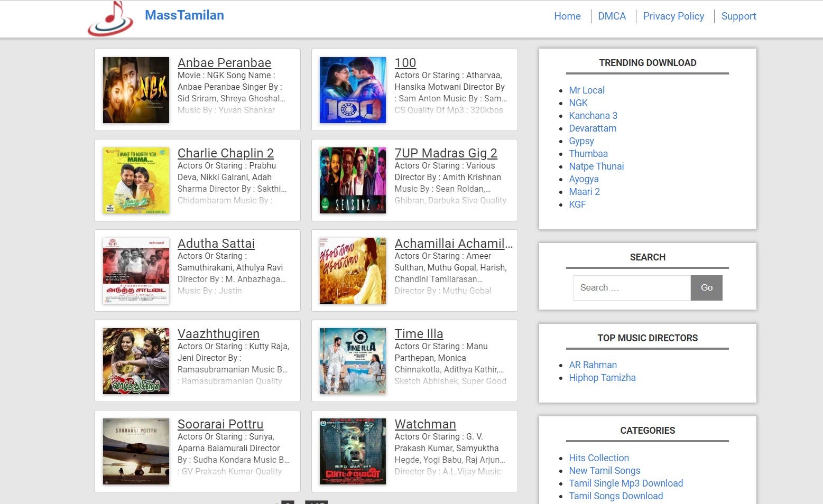The height and width of the screenshot is (504, 823).
Task: Open Kanchana 3 in Trending Download
Action: click(x=593, y=116)
